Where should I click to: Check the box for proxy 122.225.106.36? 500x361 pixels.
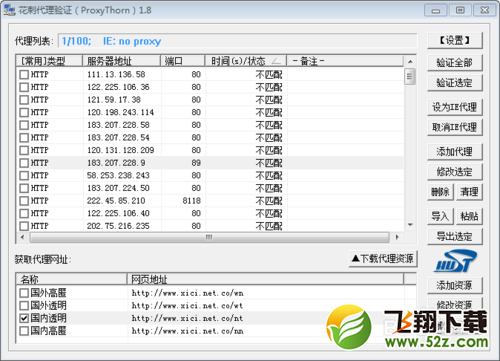(x=24, y=87)
